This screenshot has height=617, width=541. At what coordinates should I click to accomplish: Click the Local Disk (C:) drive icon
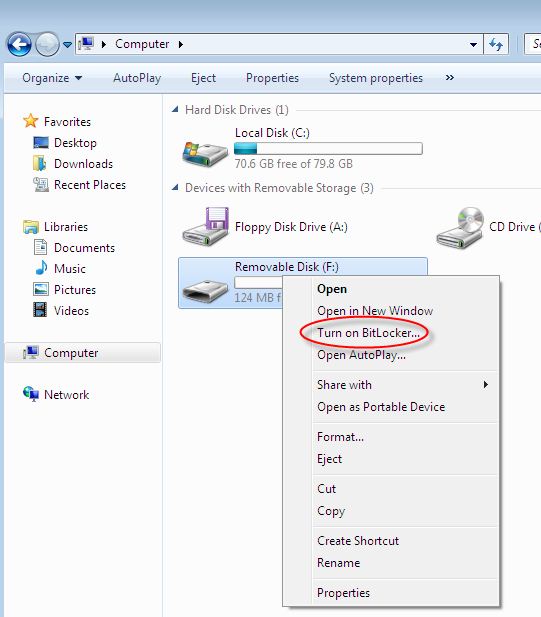(x=205, y=153)
